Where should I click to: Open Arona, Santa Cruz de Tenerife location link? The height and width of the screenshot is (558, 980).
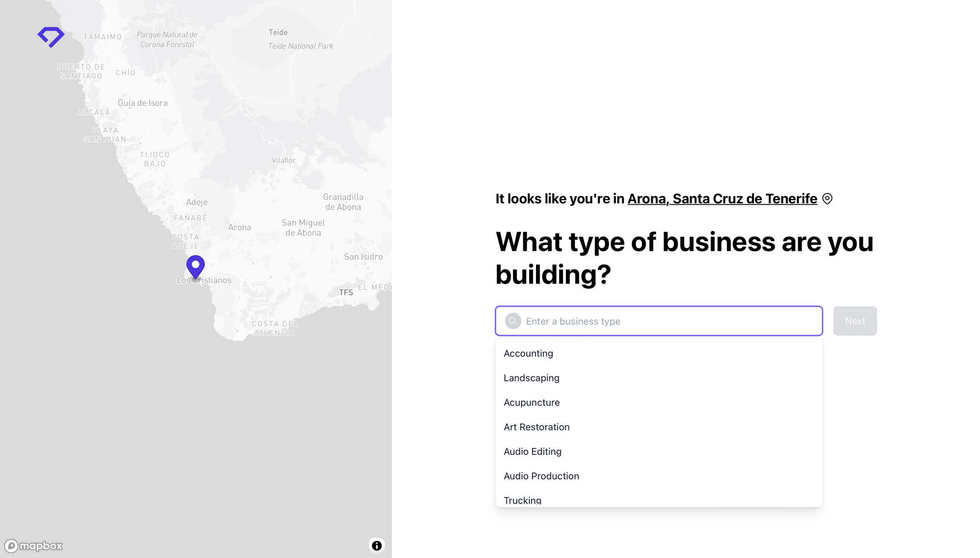pos(722,199)
